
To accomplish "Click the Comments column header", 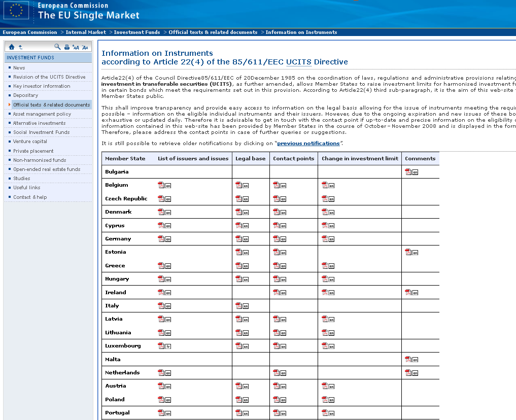I will coord(420,159).
